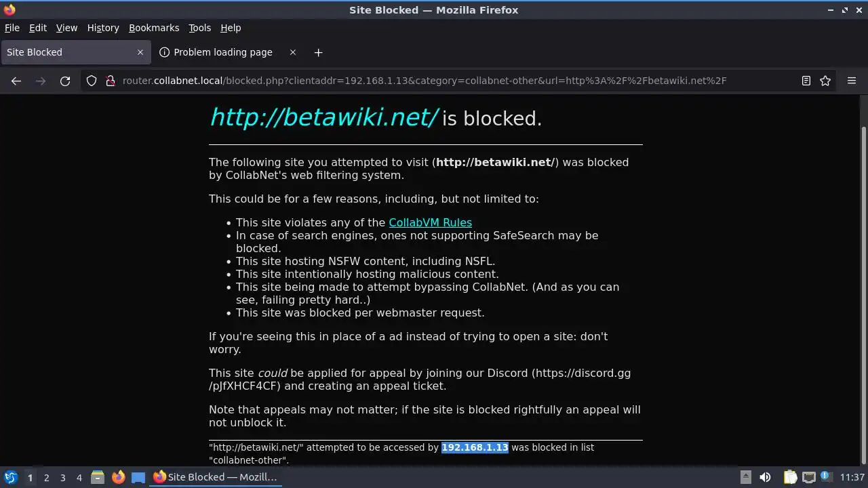Click the highlighted 192.168.1.13 address
This screenshot has height=488, width=868.
coord(475,447)
